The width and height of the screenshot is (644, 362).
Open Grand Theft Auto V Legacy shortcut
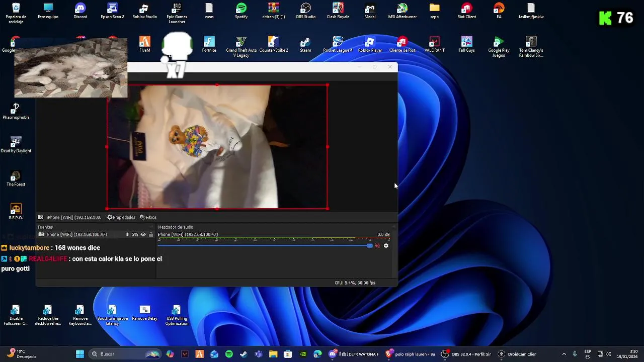pyautogui.click(x=241, y=47)
